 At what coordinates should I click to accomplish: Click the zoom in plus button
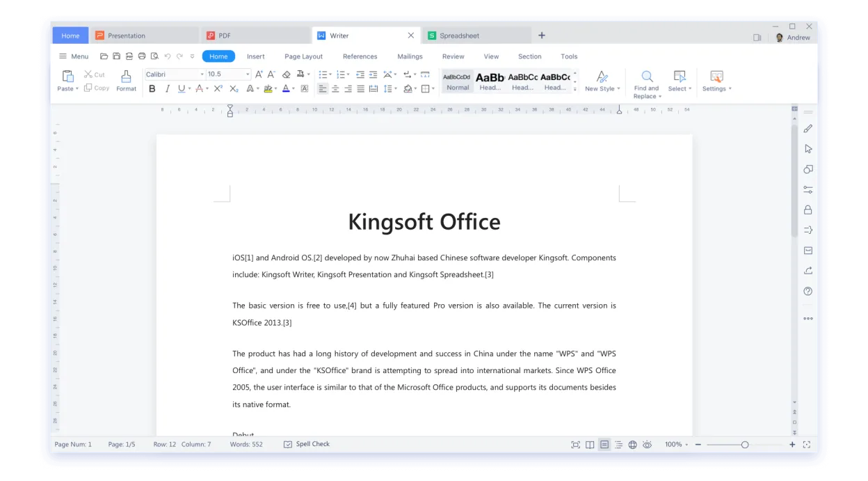pyautogui.click(x=792, y=445)
